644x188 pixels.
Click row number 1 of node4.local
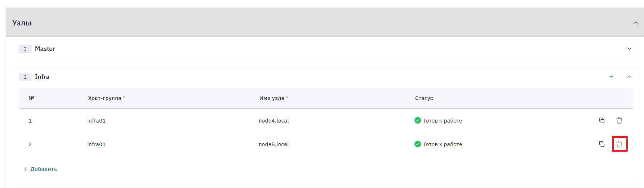30,121
